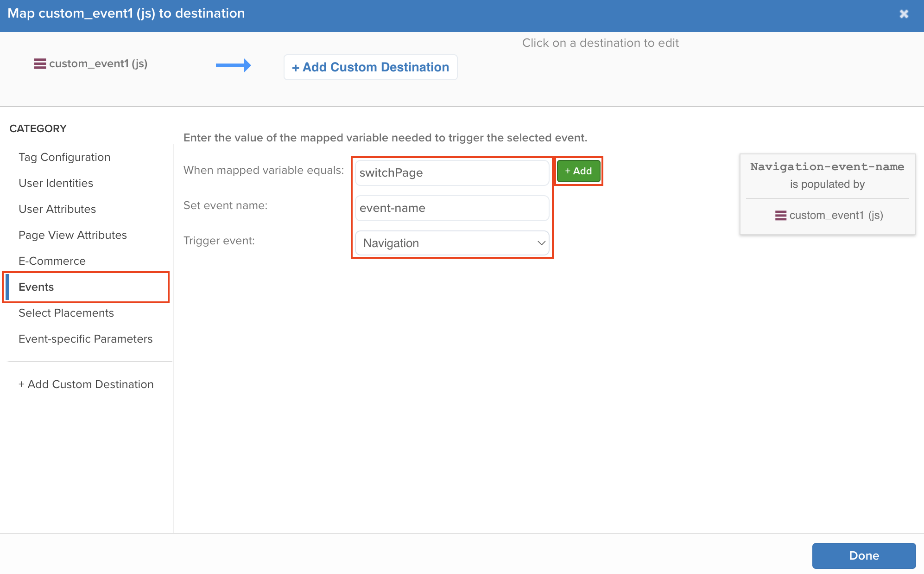Click Done to finish mapping
The image size is (924, 574).
[863, 555]
